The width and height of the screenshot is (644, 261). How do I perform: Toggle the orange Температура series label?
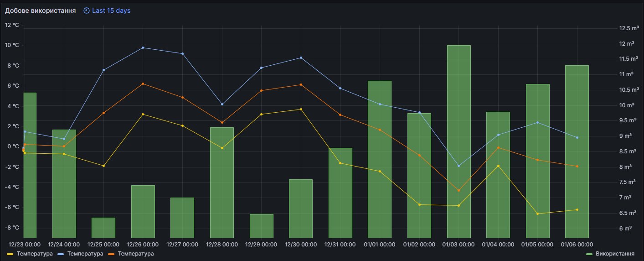pyautogui.click(x=136, y=253)
